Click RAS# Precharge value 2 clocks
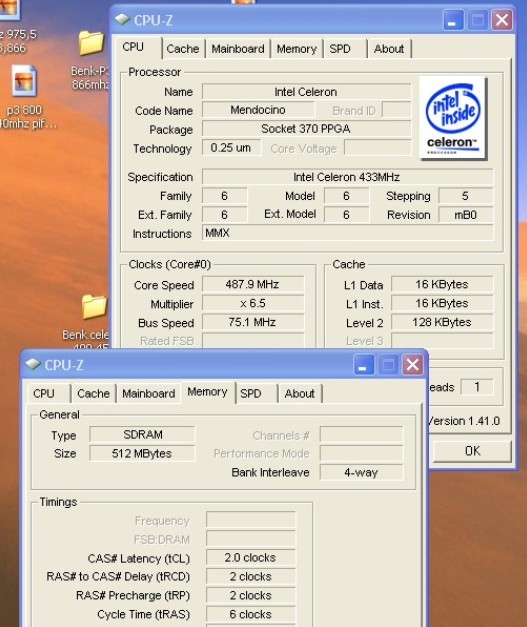The height and width of the screenshot is (627, 527). 251,595
